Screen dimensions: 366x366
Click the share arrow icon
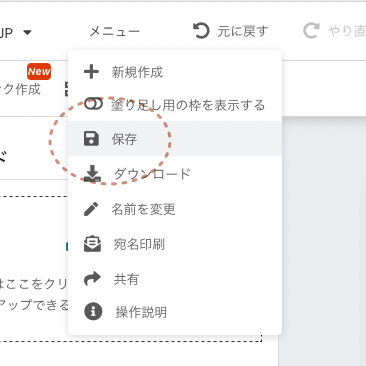point(92,279)
